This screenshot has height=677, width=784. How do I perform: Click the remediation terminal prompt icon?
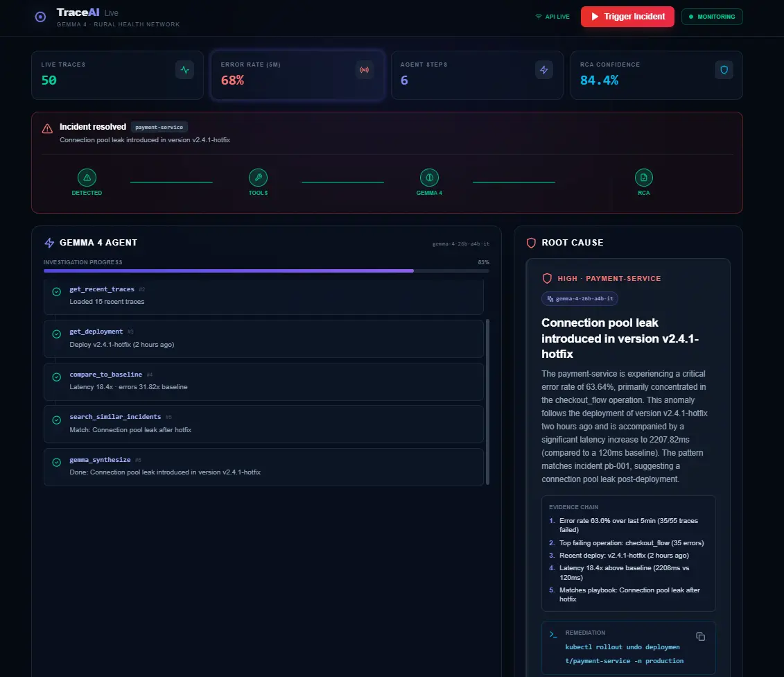[553, 635]
